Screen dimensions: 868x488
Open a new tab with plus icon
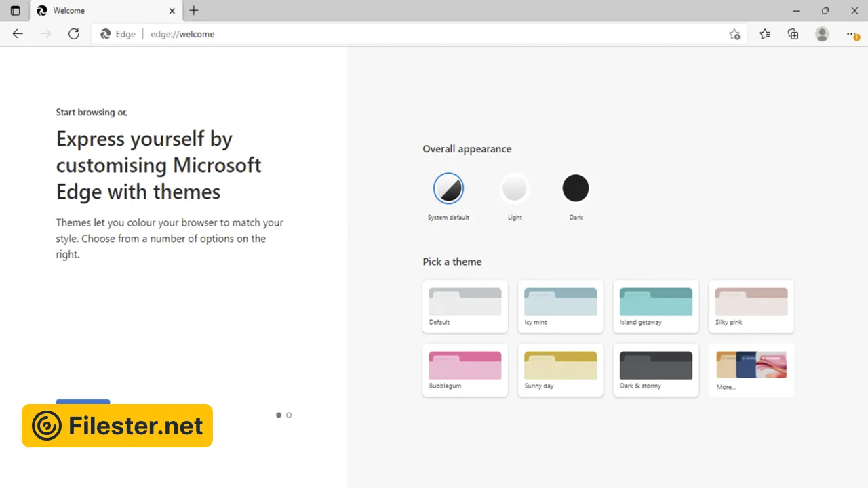pyautogui.click(x=194, y=11)
